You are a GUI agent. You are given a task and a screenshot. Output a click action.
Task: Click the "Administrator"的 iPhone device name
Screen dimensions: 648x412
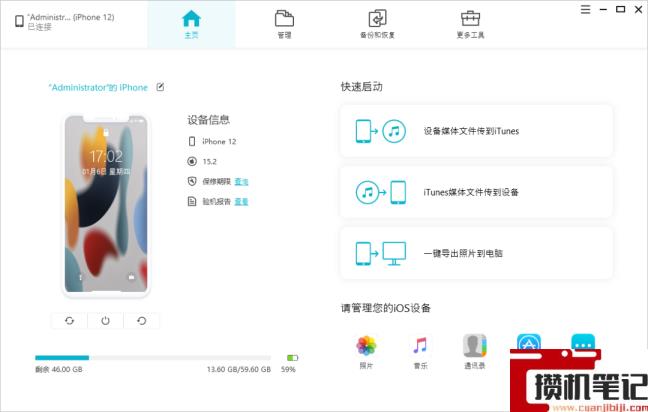pyautogui.click(x=98, y=88)
